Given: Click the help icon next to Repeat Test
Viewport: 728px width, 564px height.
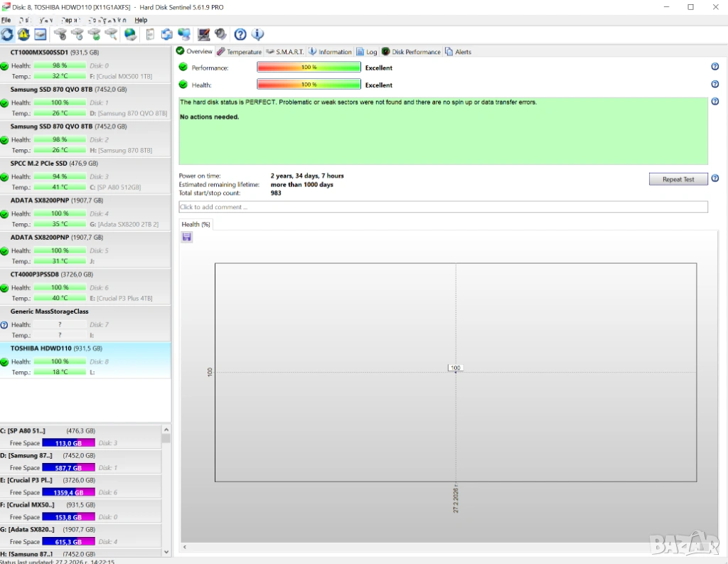Looking at the screenshot, I should pos(714,179).
